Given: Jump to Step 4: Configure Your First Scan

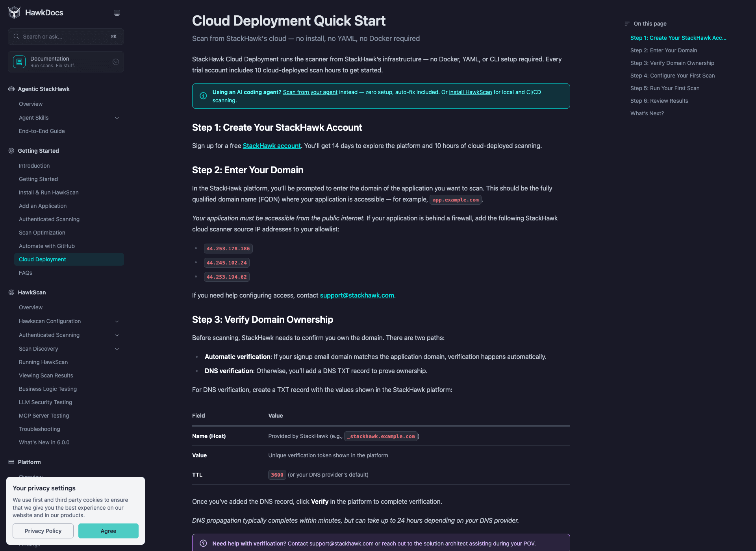Looking at the screenshot, I should 673,76.
